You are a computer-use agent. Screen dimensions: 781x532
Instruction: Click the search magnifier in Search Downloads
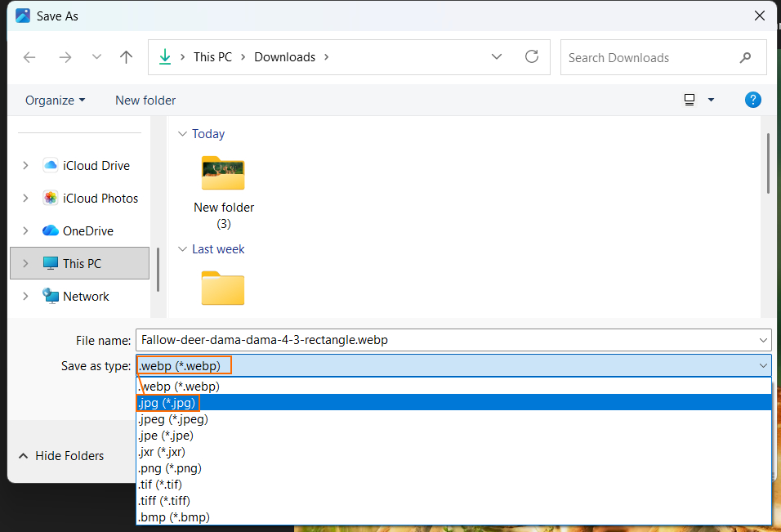pyautogui.click(x=745, y=57)
